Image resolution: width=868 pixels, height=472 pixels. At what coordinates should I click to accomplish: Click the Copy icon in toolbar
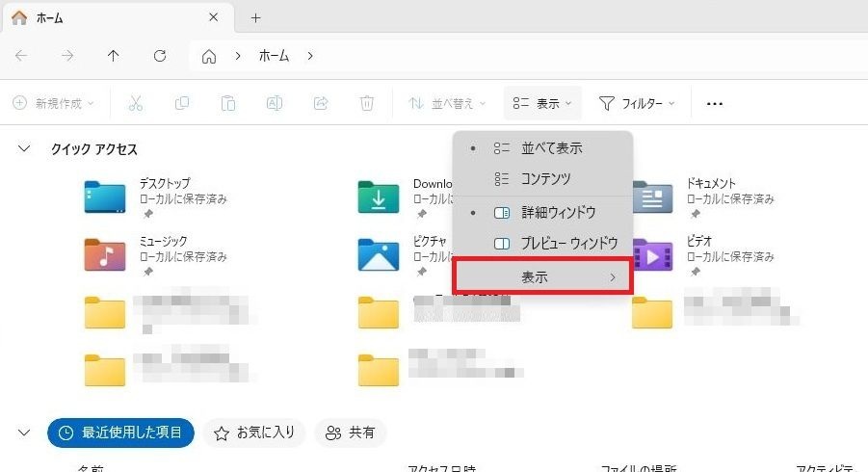click(x=181, y=103)
